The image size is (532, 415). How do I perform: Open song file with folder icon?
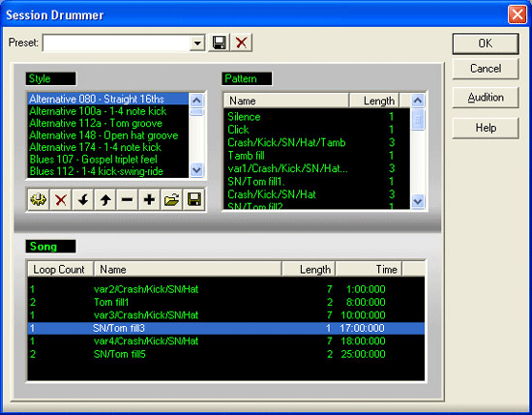click(171, 199)
